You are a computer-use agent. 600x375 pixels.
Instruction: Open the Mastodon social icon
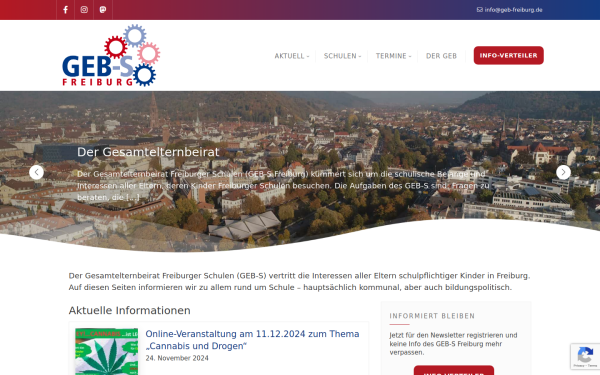coord(103,10)
